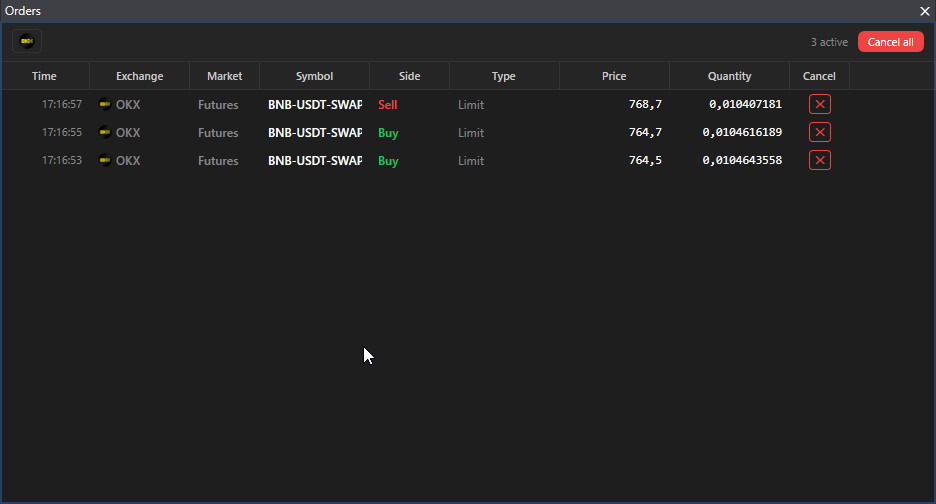The width and height of the screenshot is (936, 504).
Task: Click quantity value 0,0104616189
Action: pos(742,132)
